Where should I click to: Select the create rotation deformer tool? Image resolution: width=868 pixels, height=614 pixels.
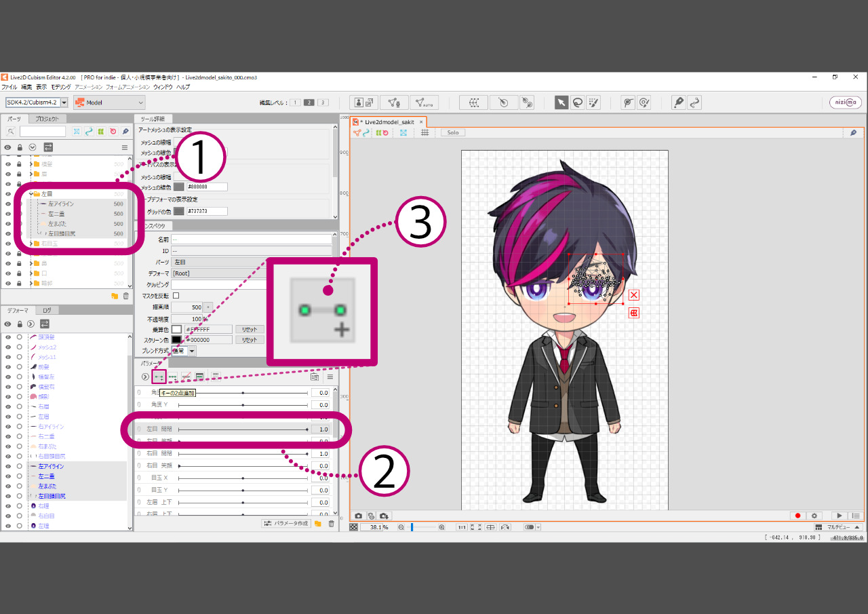click(x=503, y=102)
